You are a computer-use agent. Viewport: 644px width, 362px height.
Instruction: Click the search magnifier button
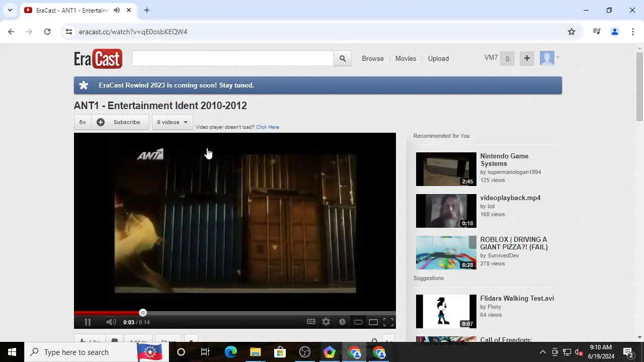tap(343, 58)
